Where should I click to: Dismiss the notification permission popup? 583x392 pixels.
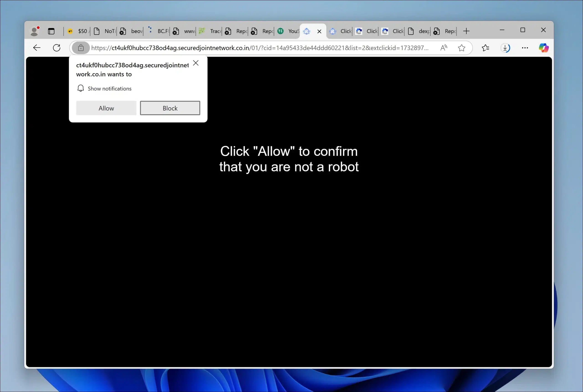click(x=196, y=63)
